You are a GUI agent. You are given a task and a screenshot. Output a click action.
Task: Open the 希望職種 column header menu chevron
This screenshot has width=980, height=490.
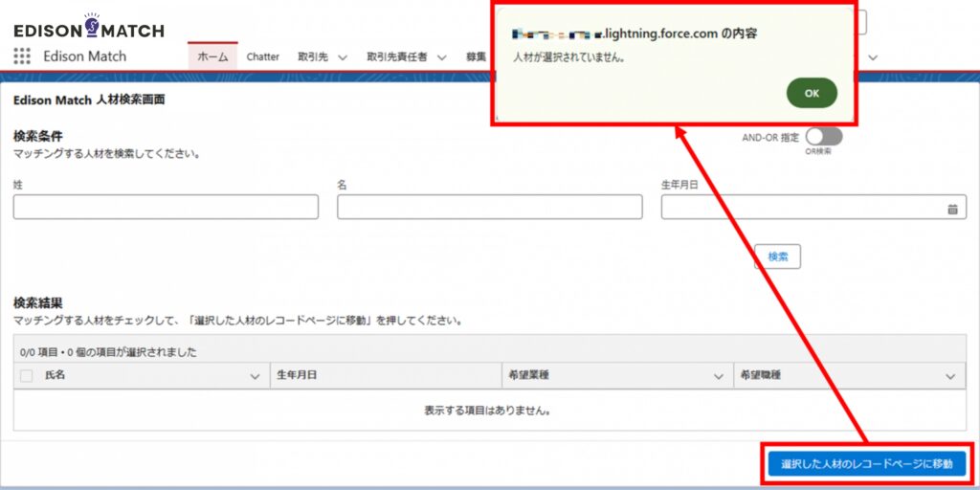[949, 377]
